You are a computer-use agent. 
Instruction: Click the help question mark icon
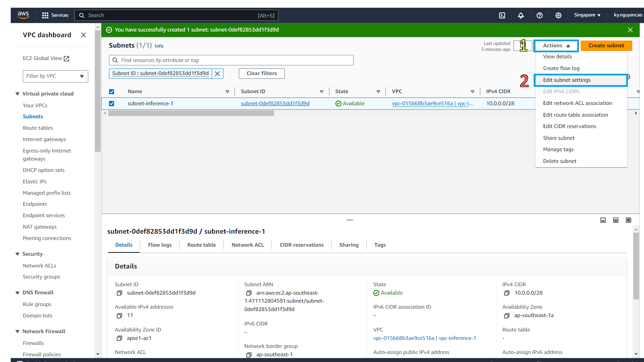540,15
